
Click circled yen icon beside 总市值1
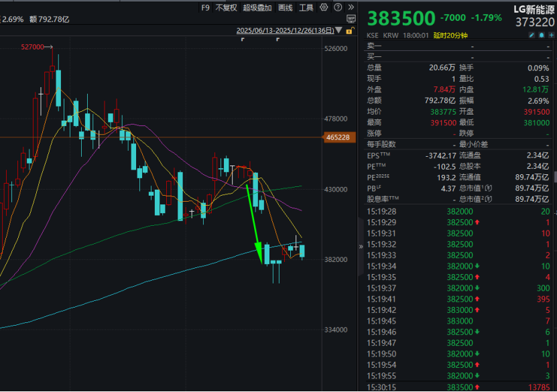(x=489, y=188)
